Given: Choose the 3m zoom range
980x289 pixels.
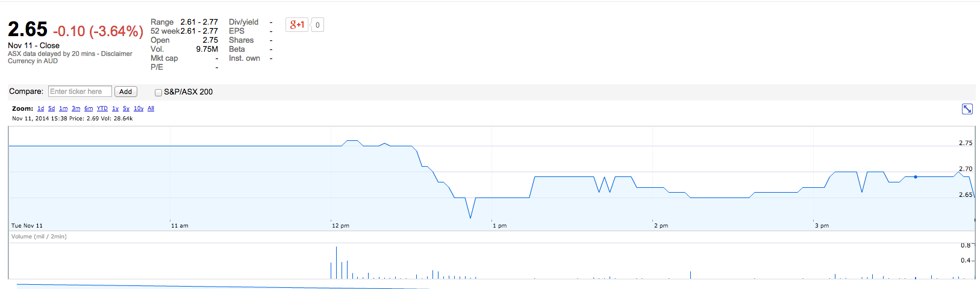Looking at the screenshot, I should coord(76,108).
